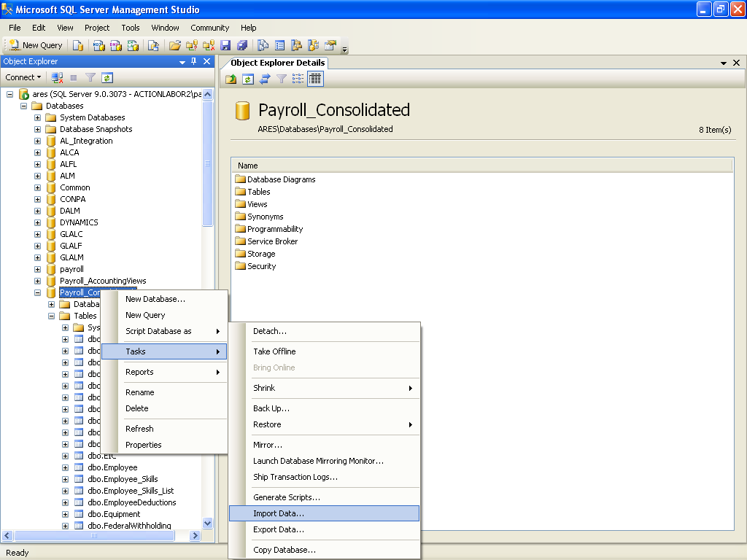Click the Synchronize arrows icon in Details toolbar

[265, 79]
